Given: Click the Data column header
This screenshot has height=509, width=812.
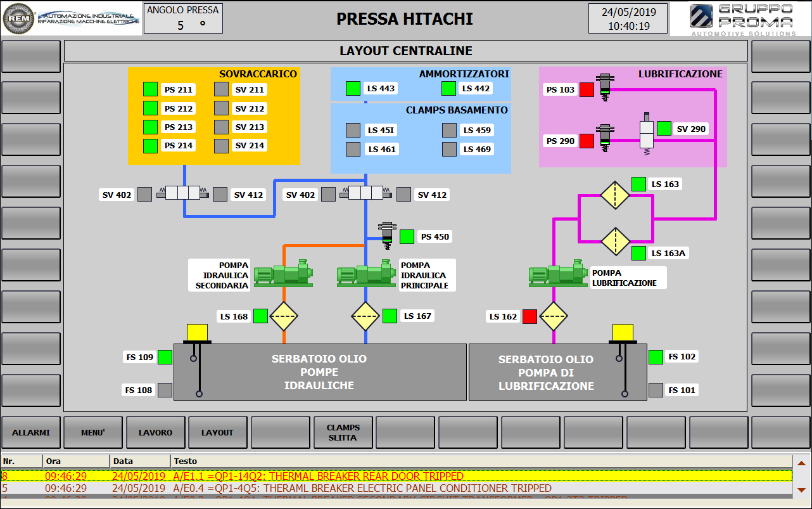Looking at the screenshot, I should 140,461.
